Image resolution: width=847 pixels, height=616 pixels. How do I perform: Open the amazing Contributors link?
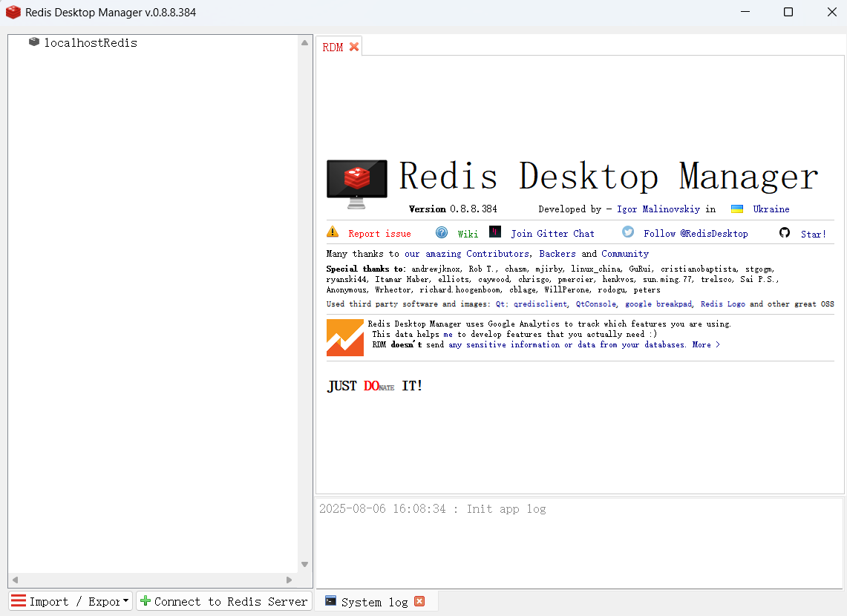(x=467, y=254)
